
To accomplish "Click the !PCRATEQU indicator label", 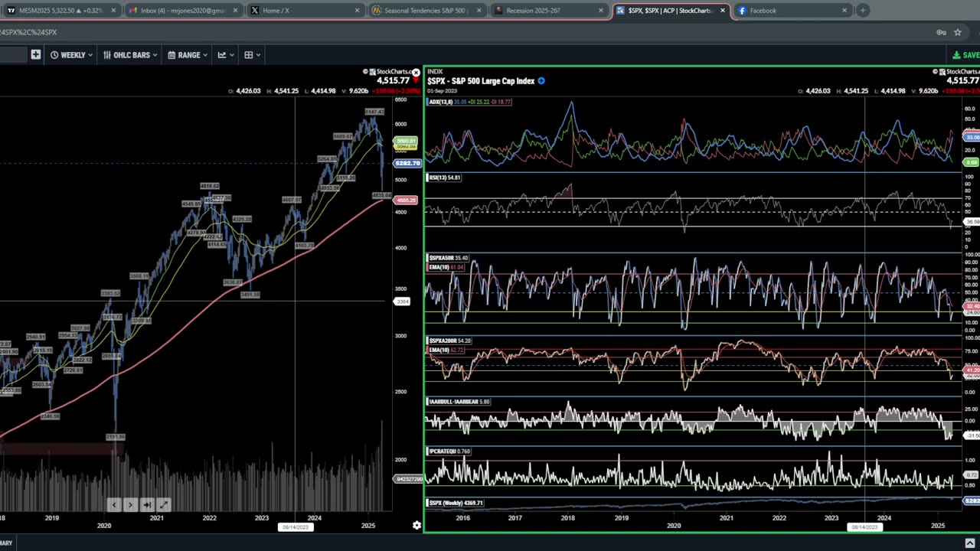I will pyautogui.click(x=449, y=452).
